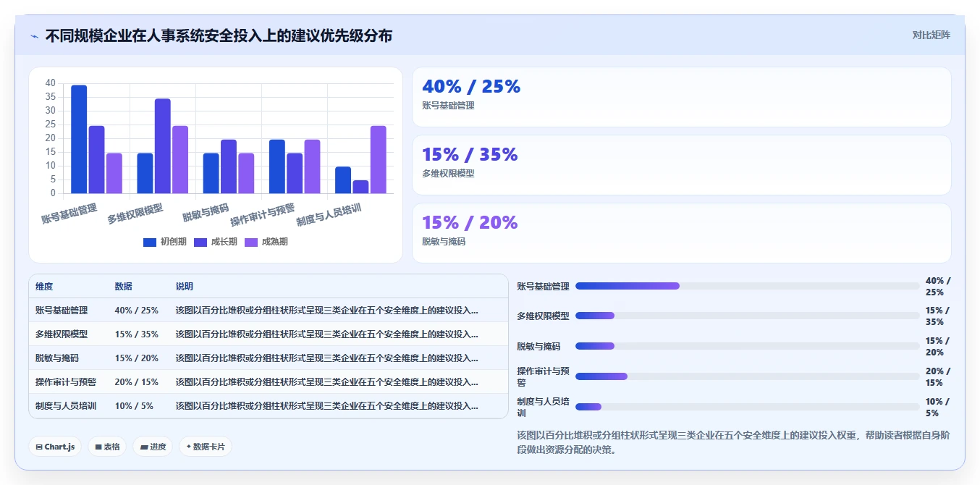Viewport: 980px width, 485px height.
Task: Click the 账号基础管理 x-axis label in the chart
Action: point(69,213)
